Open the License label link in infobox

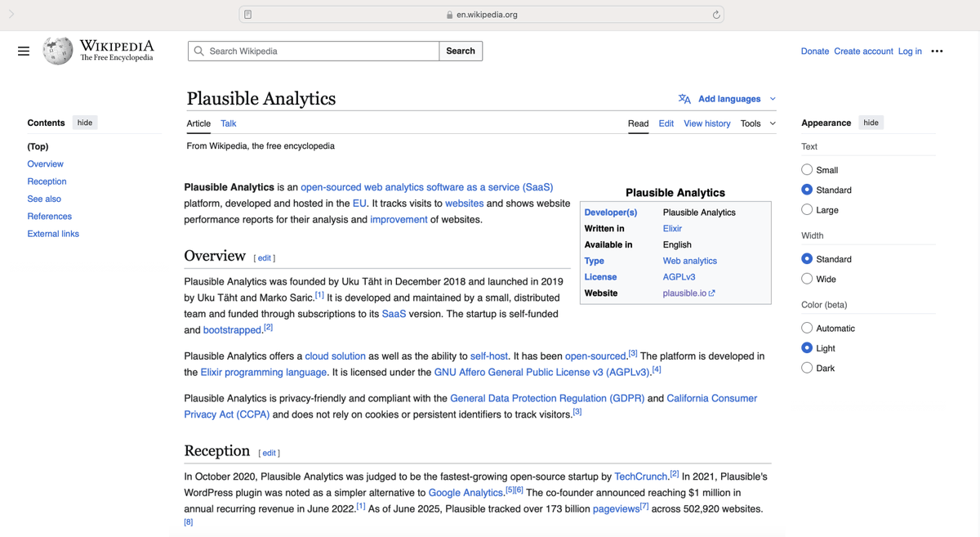coord(600,277)
